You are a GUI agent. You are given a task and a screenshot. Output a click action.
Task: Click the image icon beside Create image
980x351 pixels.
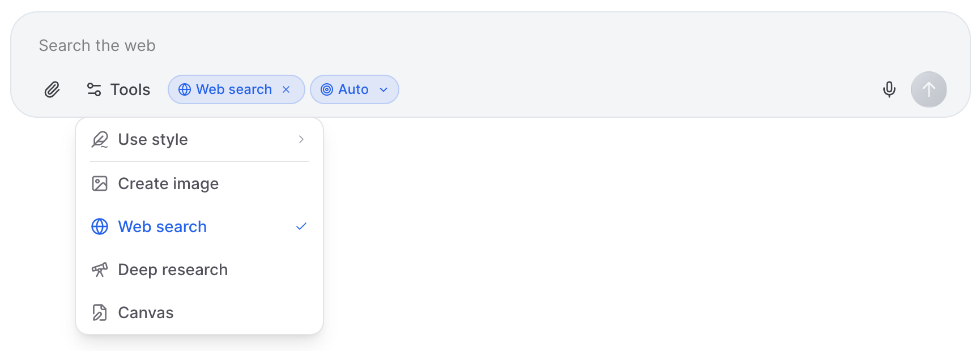[x=100, y=183]
